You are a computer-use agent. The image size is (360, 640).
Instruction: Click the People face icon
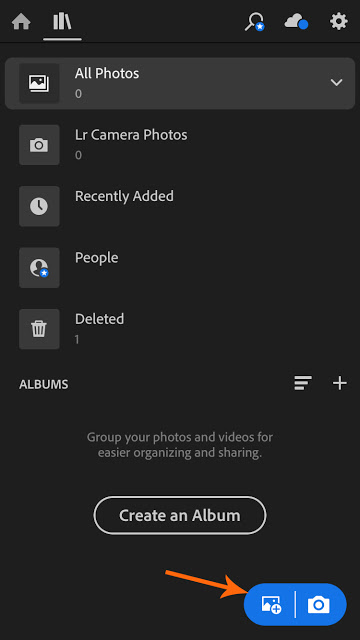point(39,268)
